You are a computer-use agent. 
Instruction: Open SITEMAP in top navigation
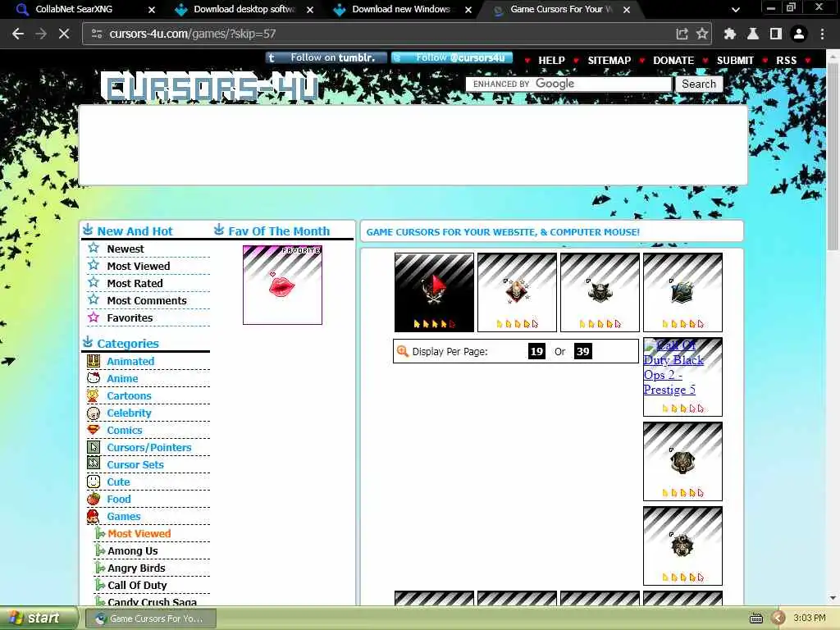click(x=609, y=61)
